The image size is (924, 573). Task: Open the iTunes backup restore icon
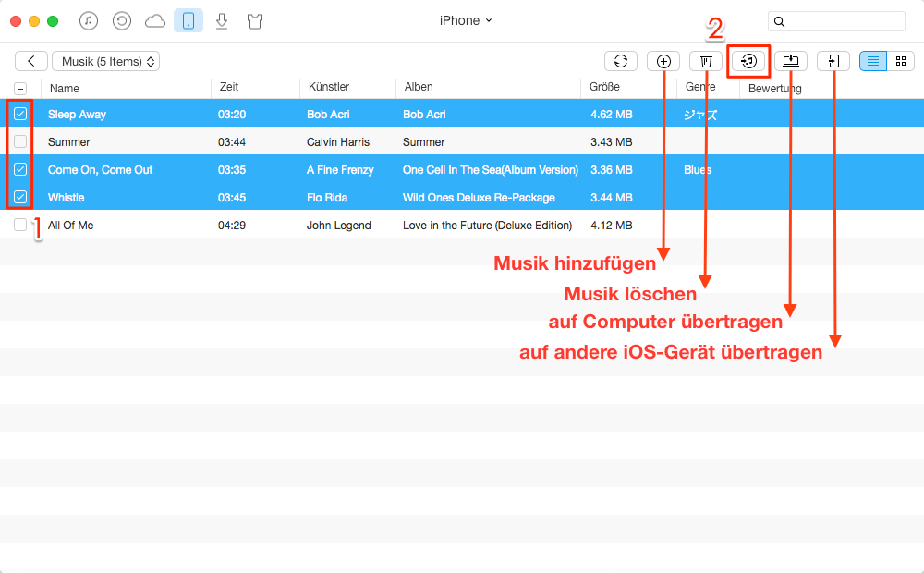click(x=121, y=21)
